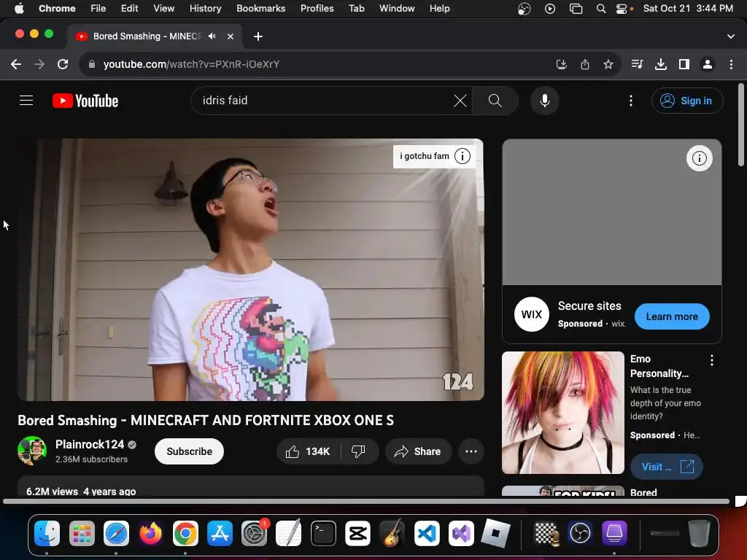Open Control Center in menu bar
The width and height of the screenshot is (747, 560).
click(622, 8)
